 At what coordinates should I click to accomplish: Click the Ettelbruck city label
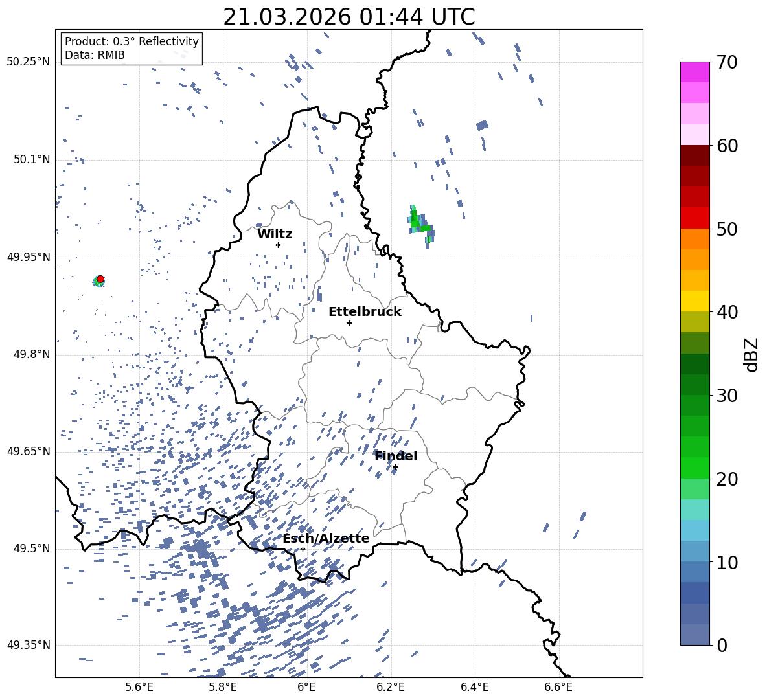pyautogui.click(x=365, y=311)
